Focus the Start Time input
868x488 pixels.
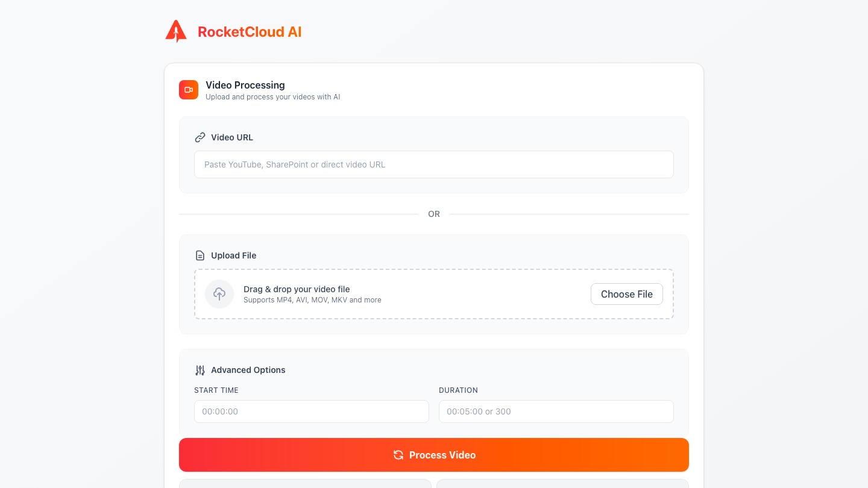(x=312, y=411)
